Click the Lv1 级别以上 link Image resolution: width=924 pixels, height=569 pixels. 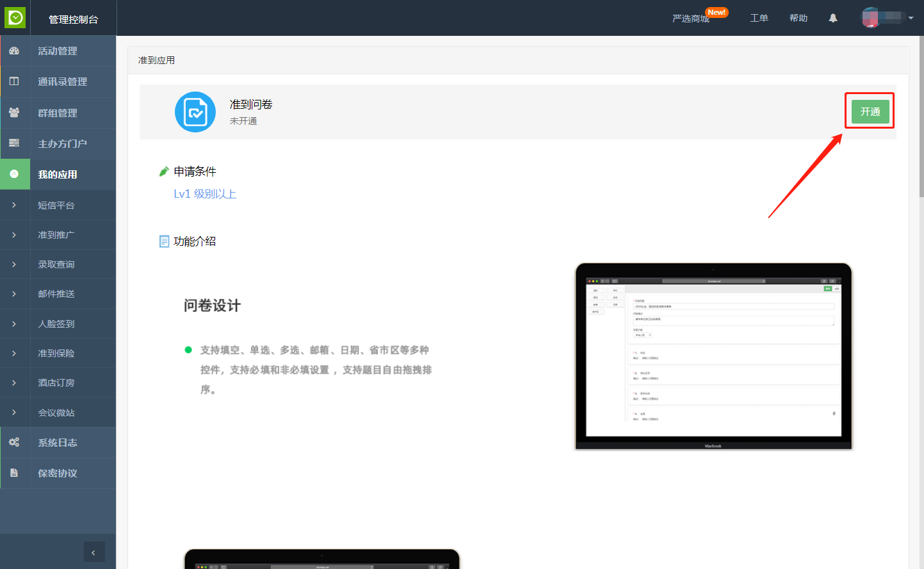pyautogui.click(x=205, y=194)
